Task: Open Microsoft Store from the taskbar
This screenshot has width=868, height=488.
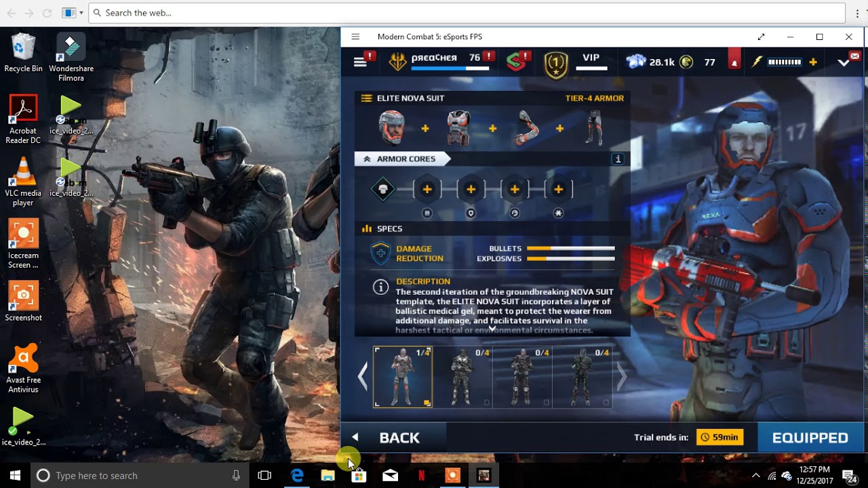Action: [359, 475]
